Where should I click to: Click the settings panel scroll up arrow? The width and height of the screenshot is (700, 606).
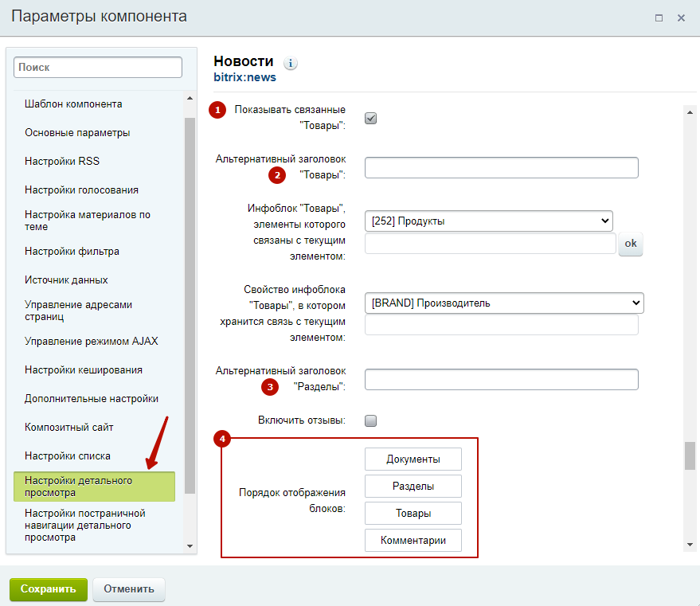(x=690, y=112)
